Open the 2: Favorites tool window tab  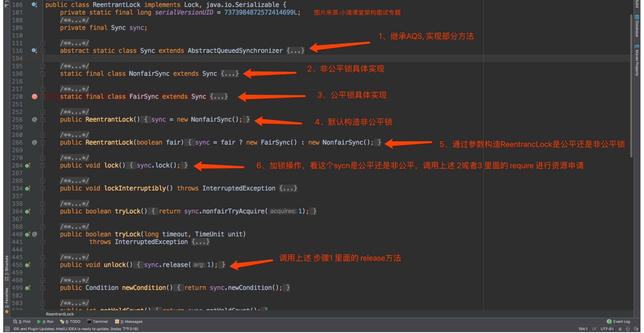[7, 300]
